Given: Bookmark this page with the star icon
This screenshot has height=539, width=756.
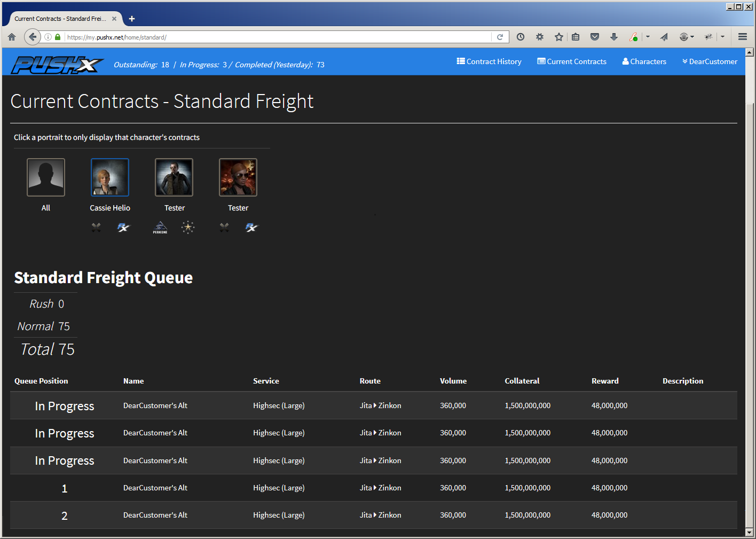Looking at the screenshot, I should coord(558,37).
